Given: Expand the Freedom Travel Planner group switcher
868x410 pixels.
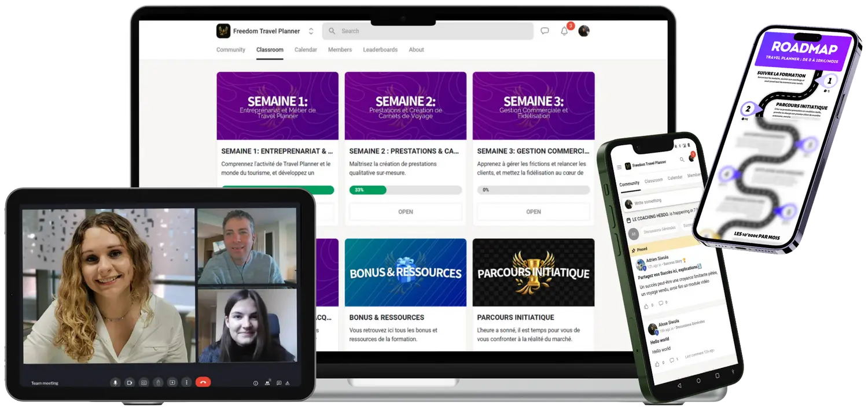Looking at the screenshot, I should tap(311, 31).
